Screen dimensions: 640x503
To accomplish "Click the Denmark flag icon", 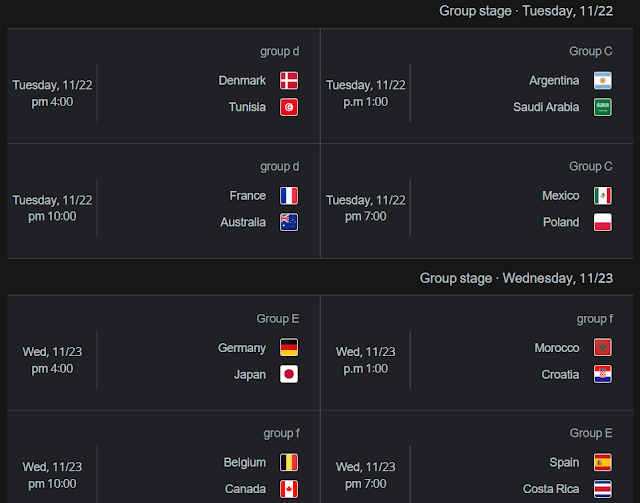I will (289, 80).
